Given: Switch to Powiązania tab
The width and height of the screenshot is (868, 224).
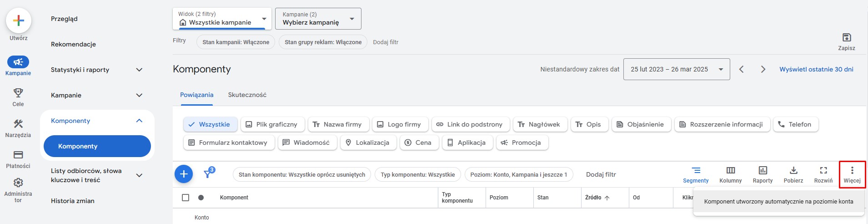Looking at the screenshot, I should tap(197, 95).
